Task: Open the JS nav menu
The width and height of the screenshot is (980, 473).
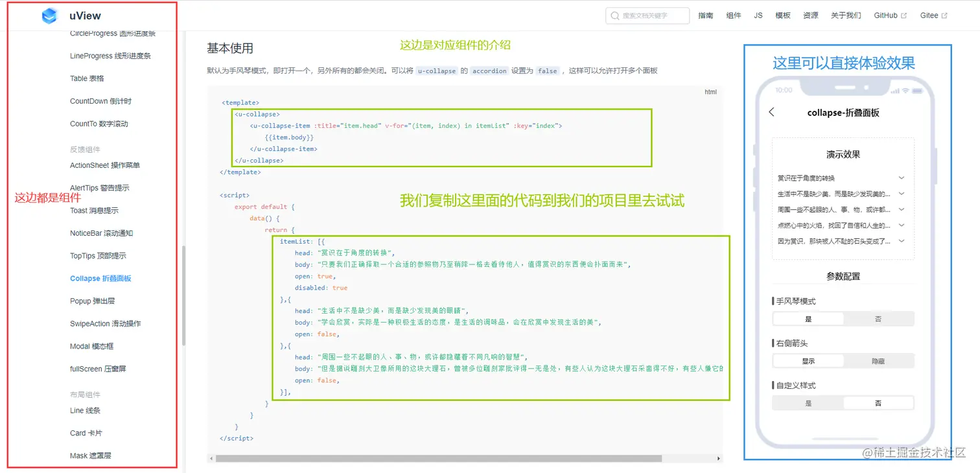Action: pos(758,16)
